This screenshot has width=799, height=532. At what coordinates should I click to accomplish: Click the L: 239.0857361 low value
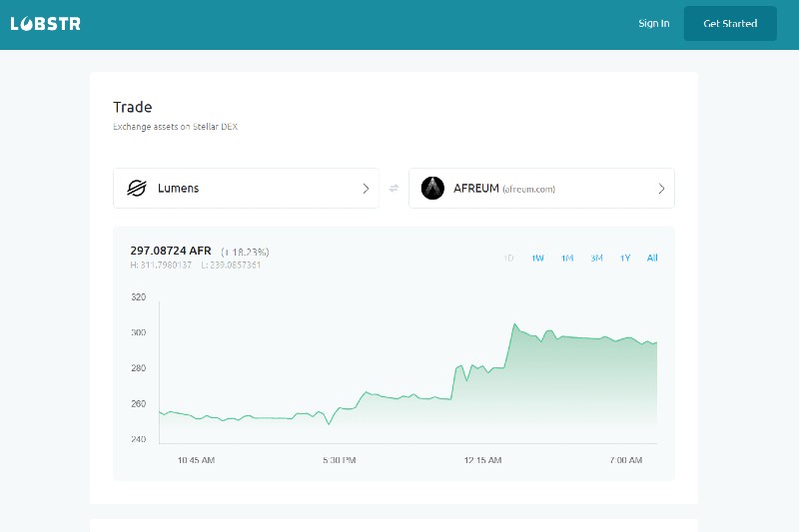[x=231, y=265]
